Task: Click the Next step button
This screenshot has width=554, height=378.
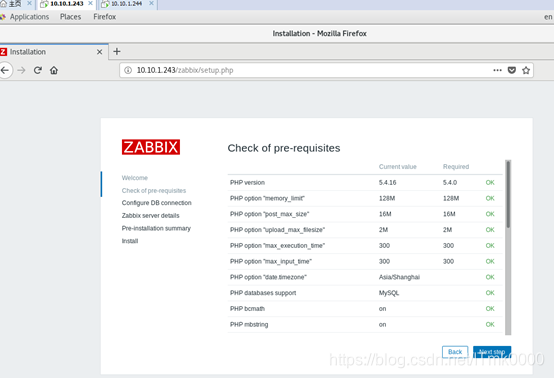Action: (492, 352)
